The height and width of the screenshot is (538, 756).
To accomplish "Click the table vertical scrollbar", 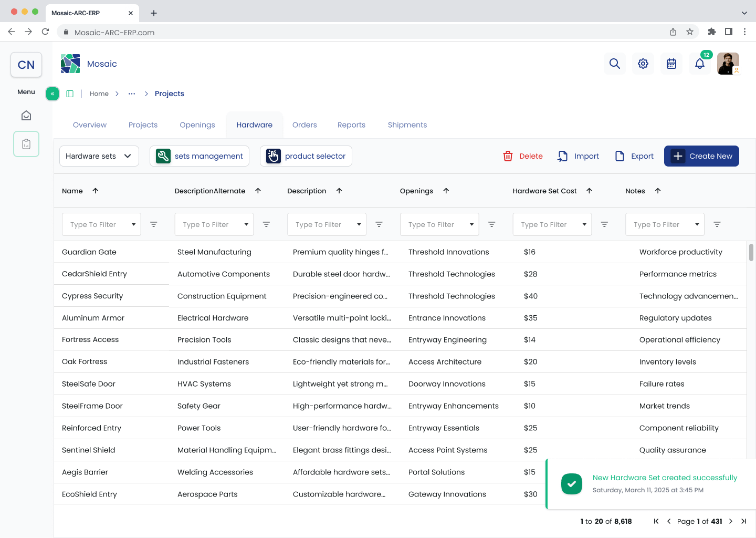I will click(751, 252).
